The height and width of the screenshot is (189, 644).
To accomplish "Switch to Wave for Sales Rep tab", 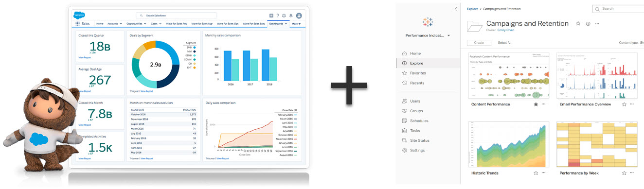I will tap(176, 23).
